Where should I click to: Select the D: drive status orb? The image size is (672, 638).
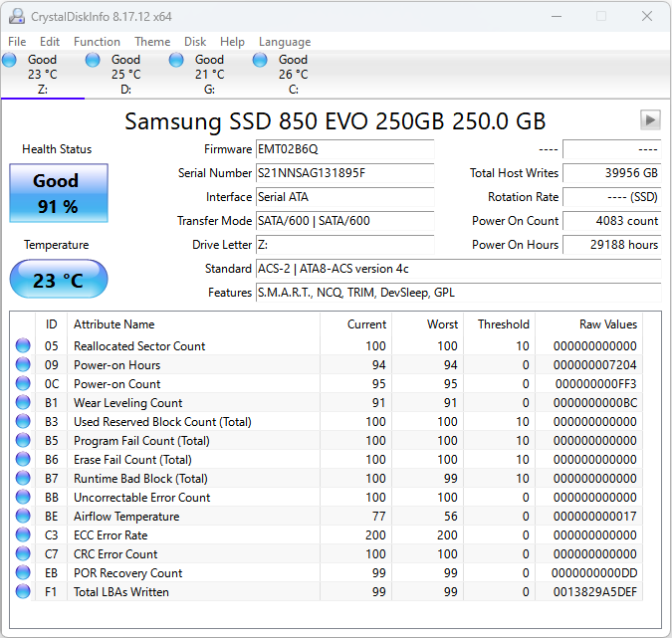pyautogui.click(x=94, y=61)
